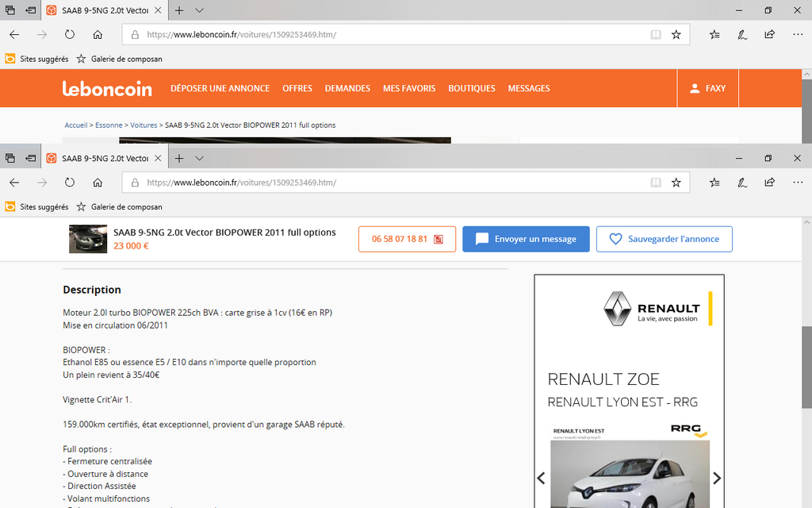Image resolution: width=812 pixels, height=508 pixels.
Task: Click scroll-up arrow of lower window scrollbar
Action: 806,222
